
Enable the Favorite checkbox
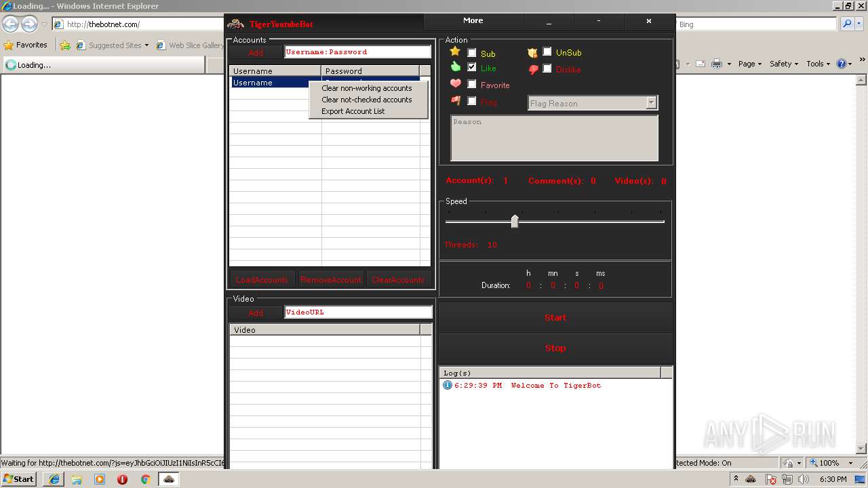(x=472, y=84)
